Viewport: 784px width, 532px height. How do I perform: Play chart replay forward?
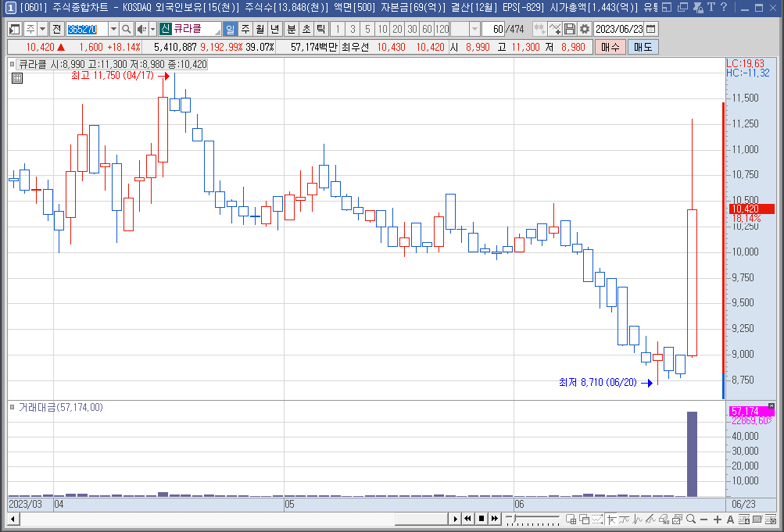coord(454,519)
